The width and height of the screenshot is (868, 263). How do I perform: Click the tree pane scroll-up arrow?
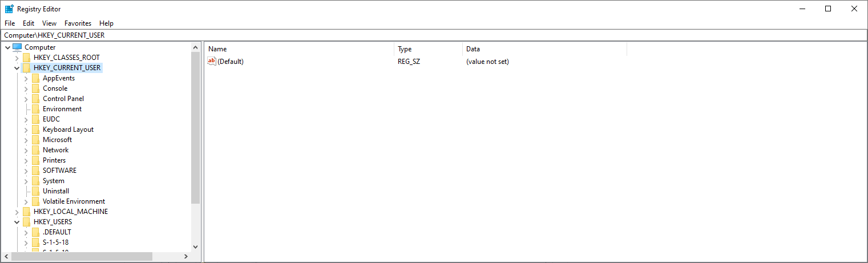point(195,47)
